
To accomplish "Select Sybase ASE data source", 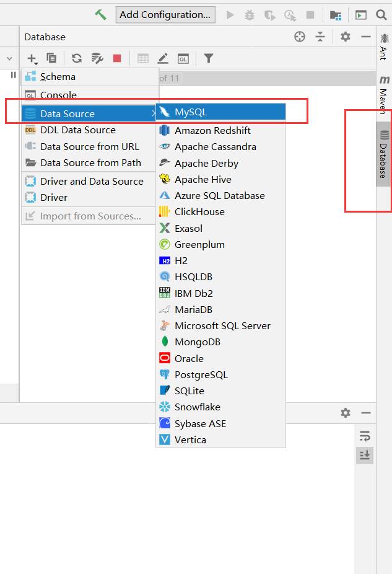I will (x=221, y=423).
